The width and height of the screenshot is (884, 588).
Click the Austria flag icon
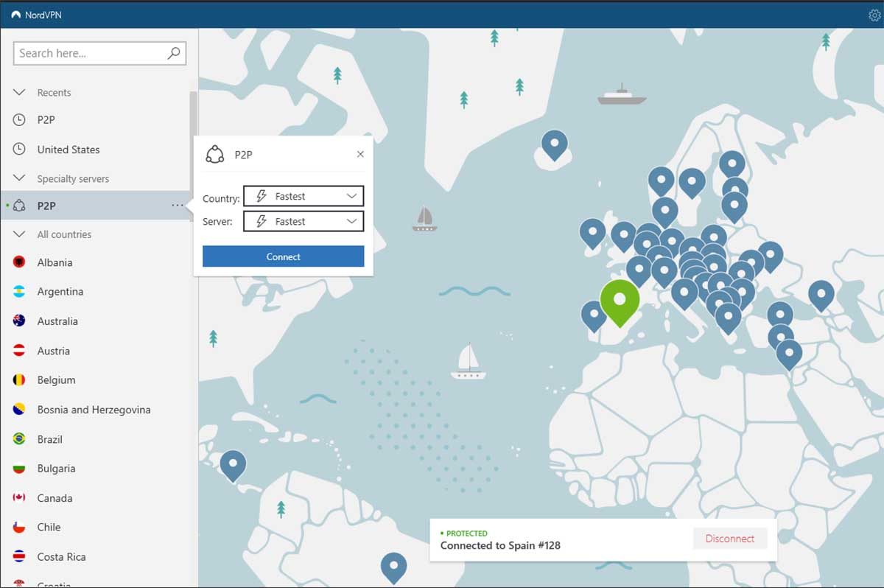click(x=19, y=351)
